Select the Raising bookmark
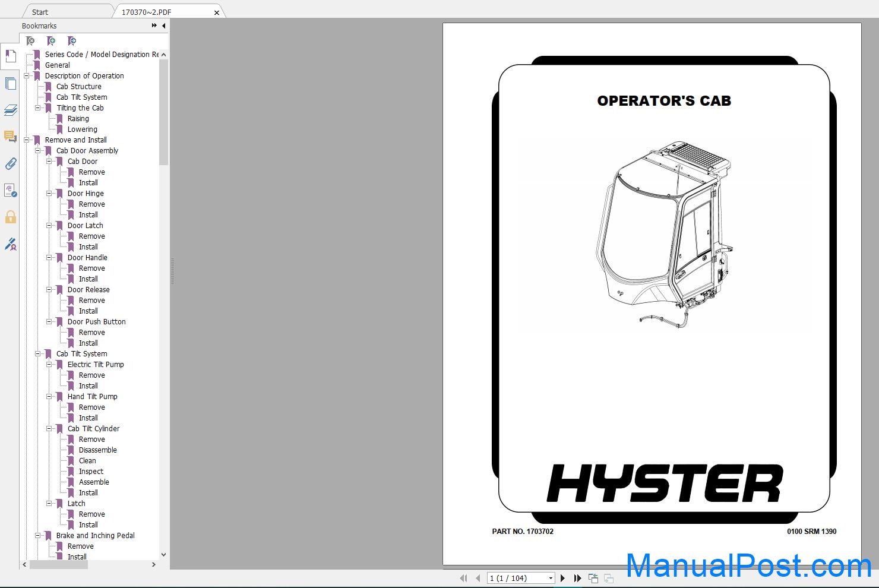The width and height of the screenshot is (879, 588). (x=78, y=119)
